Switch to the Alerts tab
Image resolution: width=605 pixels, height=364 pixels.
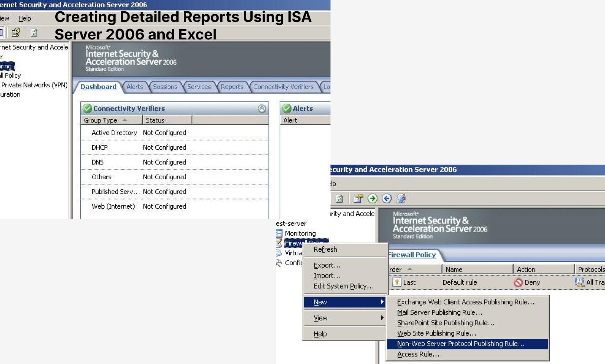click(135, 87)
